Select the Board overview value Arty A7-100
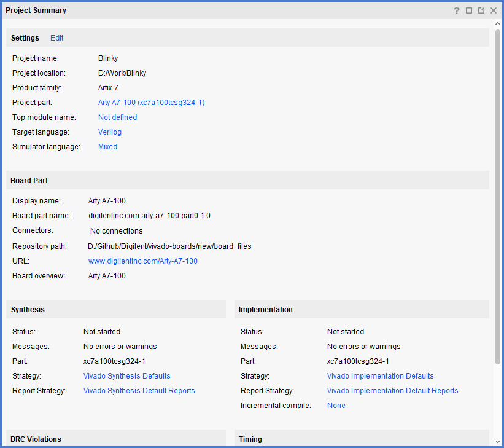504x448 pixels. [x=107, y=276]
